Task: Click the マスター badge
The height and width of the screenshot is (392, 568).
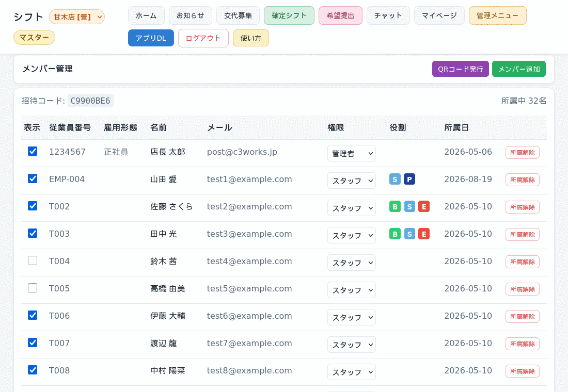Action: coord(35,37)
